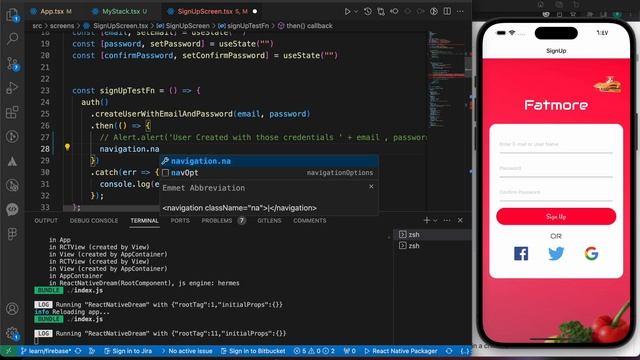Open the Search view in activity bar
Image resolution: width=640 pixels, height=360 pixels.
12,39
